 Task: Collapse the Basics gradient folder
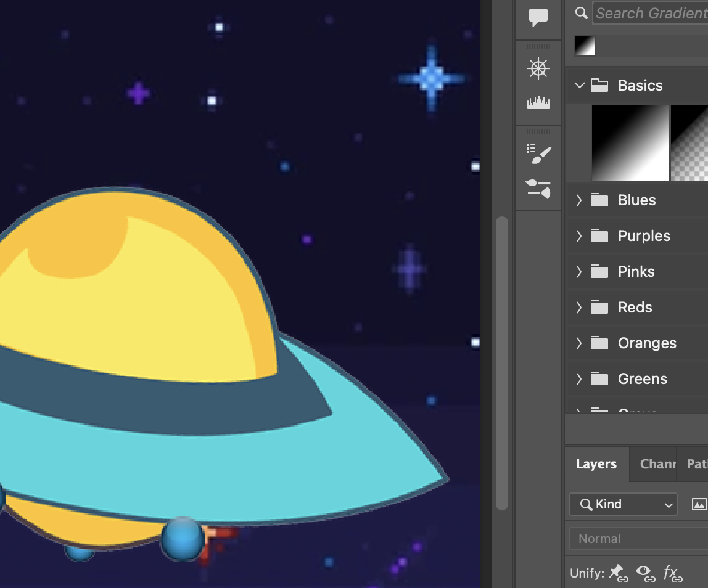tap(579, 85)
